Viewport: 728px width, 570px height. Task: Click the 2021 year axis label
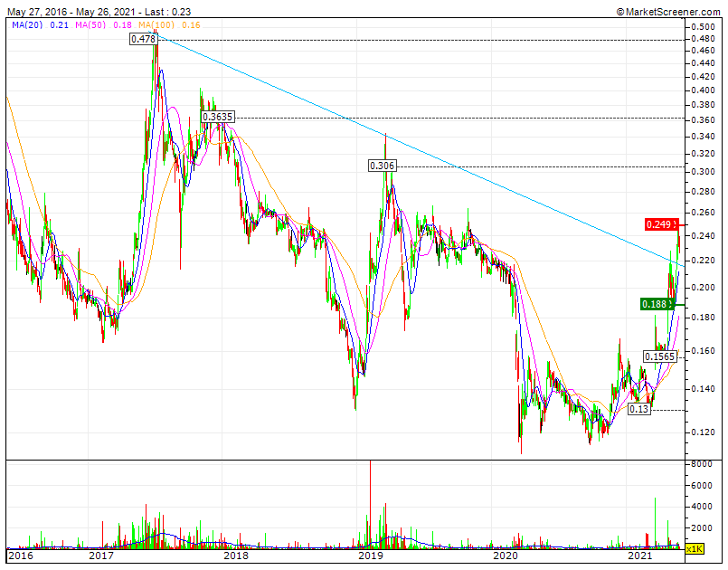tap(639, 556)
